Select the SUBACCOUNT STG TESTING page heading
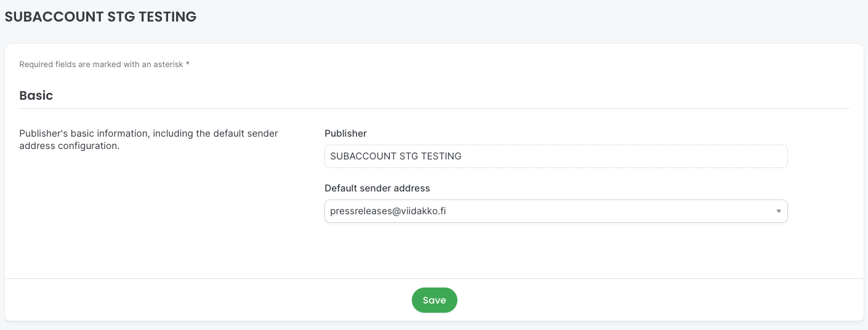Screen dimensions: 868x330 coord(101,17)
